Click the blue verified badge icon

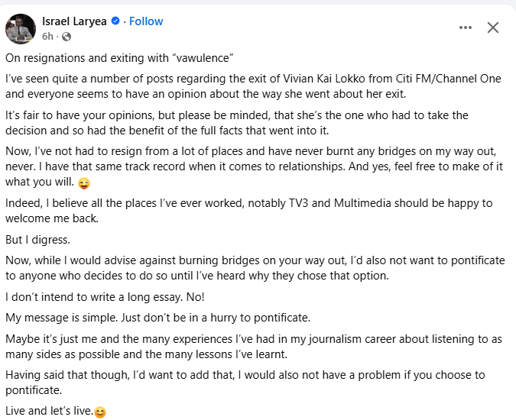pos(115,21)
